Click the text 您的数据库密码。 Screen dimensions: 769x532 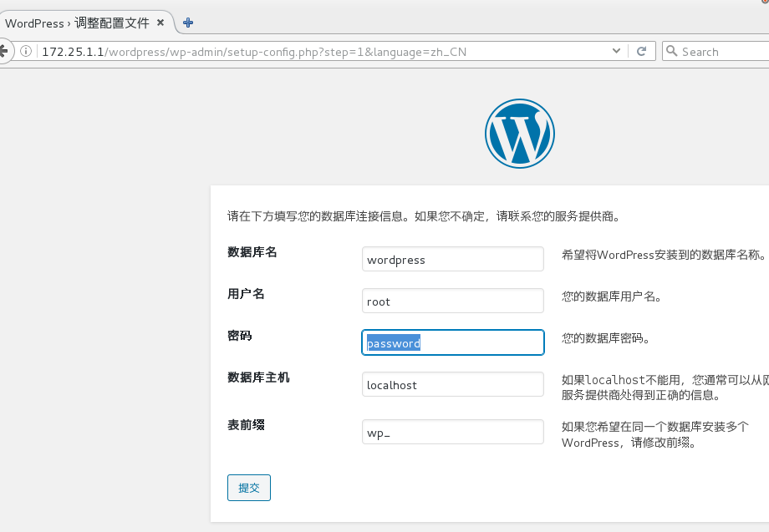click(x=606, y=338)
